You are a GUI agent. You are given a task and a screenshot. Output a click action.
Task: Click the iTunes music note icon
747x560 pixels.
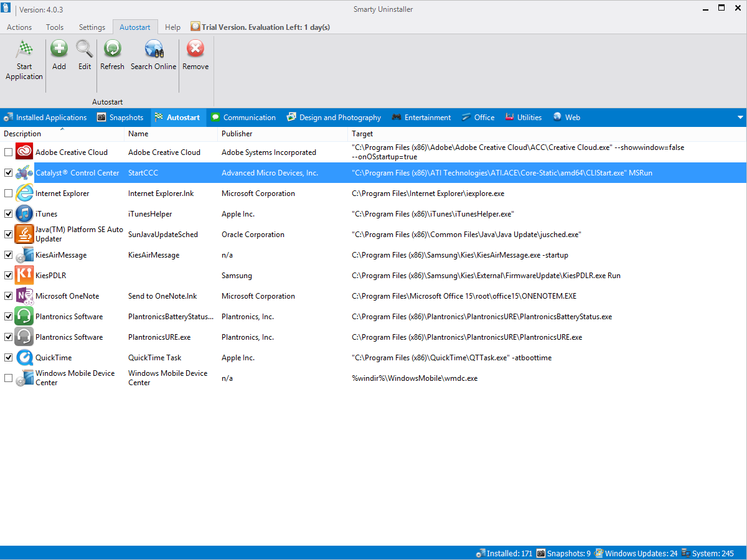click(24, 214)
